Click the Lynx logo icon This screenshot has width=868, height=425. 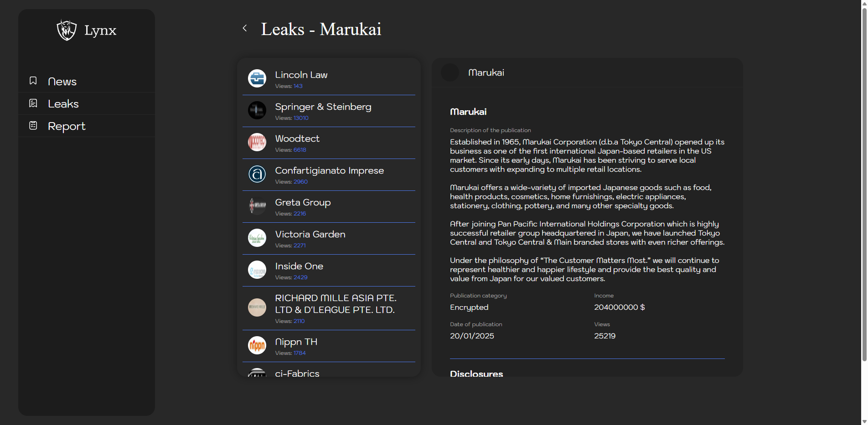tap(67, 30)
